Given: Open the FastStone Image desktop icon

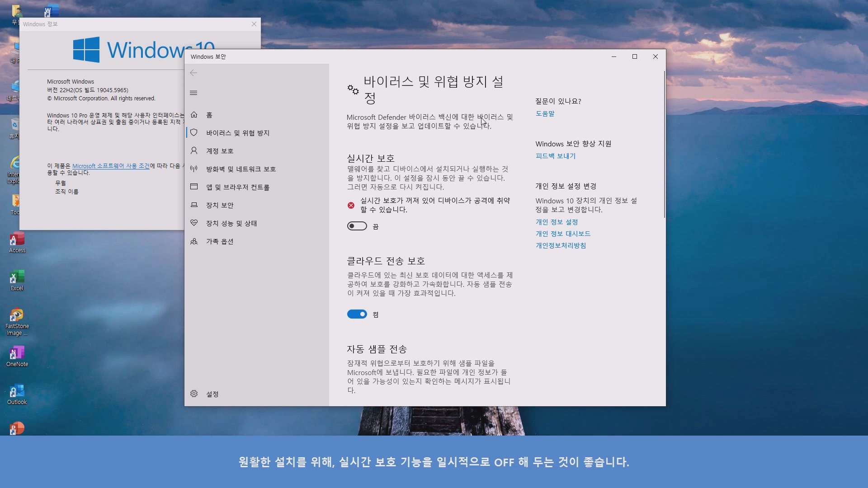Looking at the screenshot, I should [x=17, y=322].
